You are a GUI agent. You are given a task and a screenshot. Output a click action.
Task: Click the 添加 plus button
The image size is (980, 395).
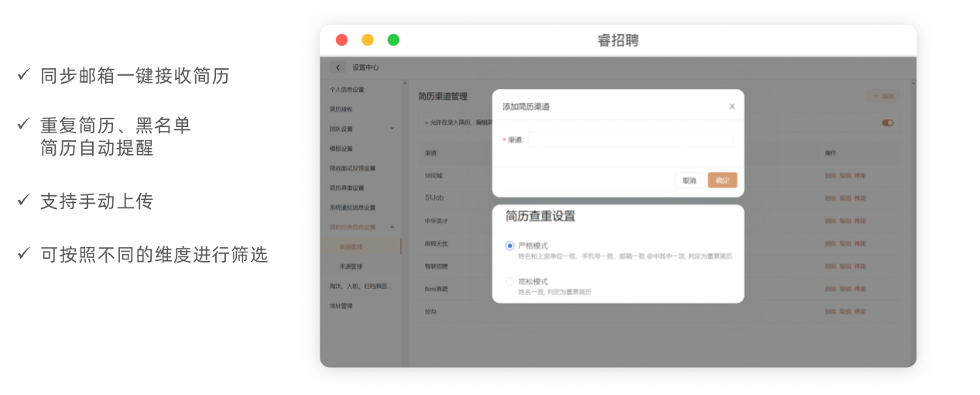pyautogui.click(x=883, y=96)
